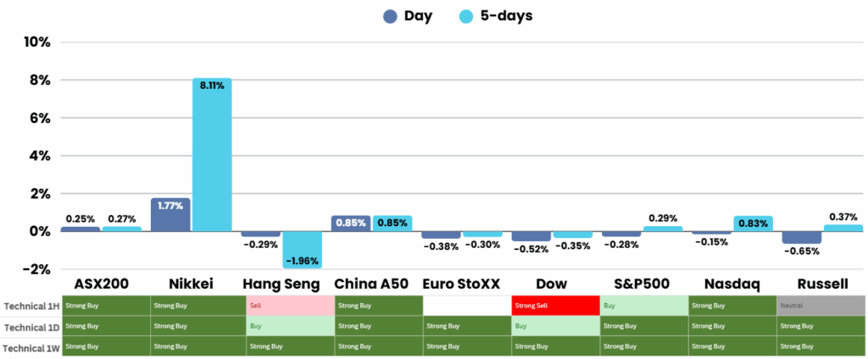Click the S&P500 Buy cell in Technical 1H
The image size is (868, 359).
pyautogui.click(x=643, y=306)
